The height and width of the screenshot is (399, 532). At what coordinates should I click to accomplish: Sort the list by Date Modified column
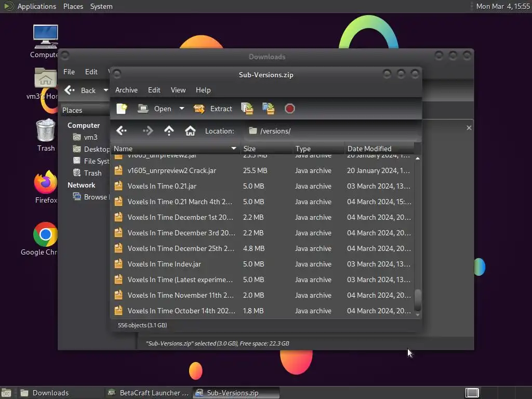click(x=379, y=149)
